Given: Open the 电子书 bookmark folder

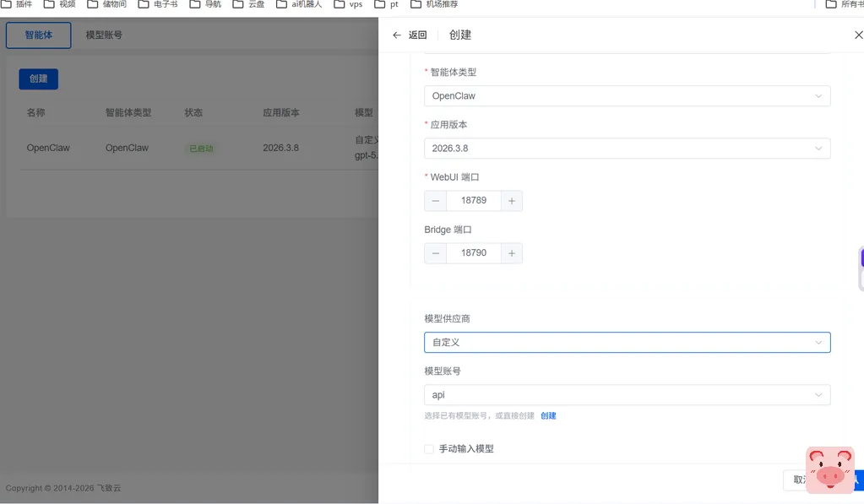Looking at the screenshot, I should click(158, 4).
